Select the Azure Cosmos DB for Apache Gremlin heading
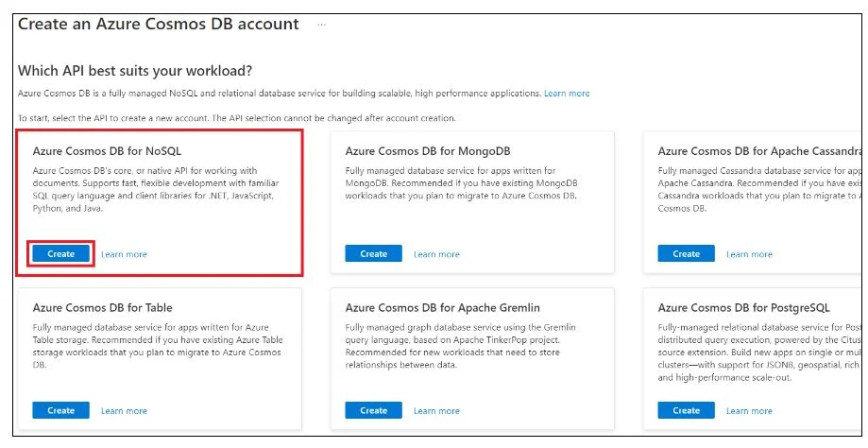868x448 pixels. [443, 307]
